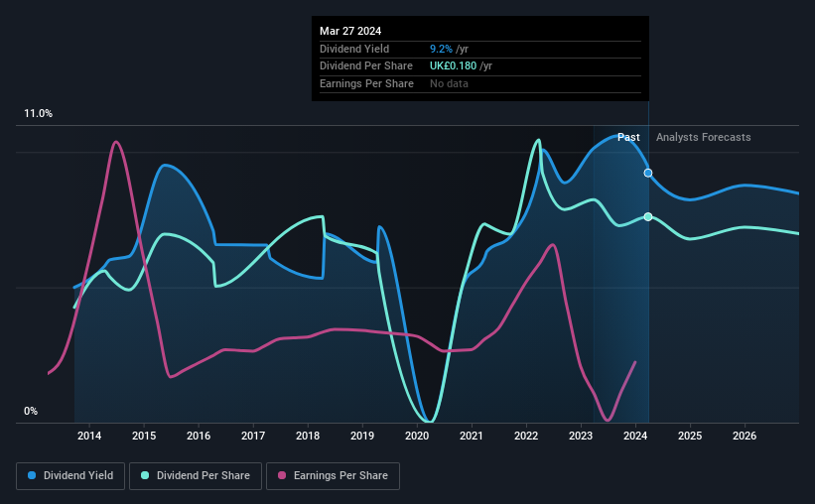This screenshot has height=504, width=815.
Task: Click the 2015 x-axis label
Action: click(x=144, y=436)
